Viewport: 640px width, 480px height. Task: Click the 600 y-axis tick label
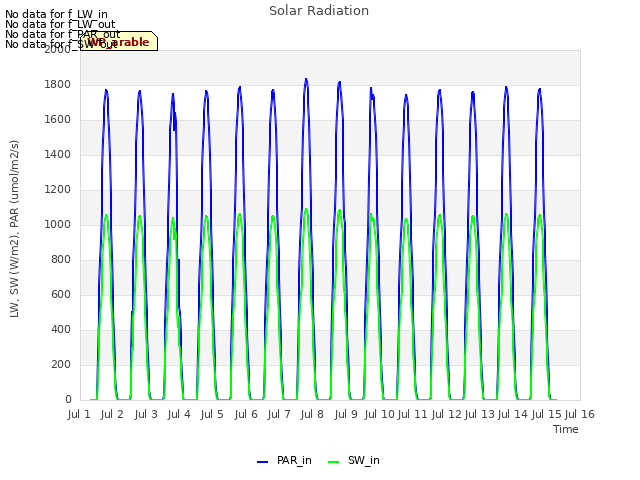(x=61, y=294)
